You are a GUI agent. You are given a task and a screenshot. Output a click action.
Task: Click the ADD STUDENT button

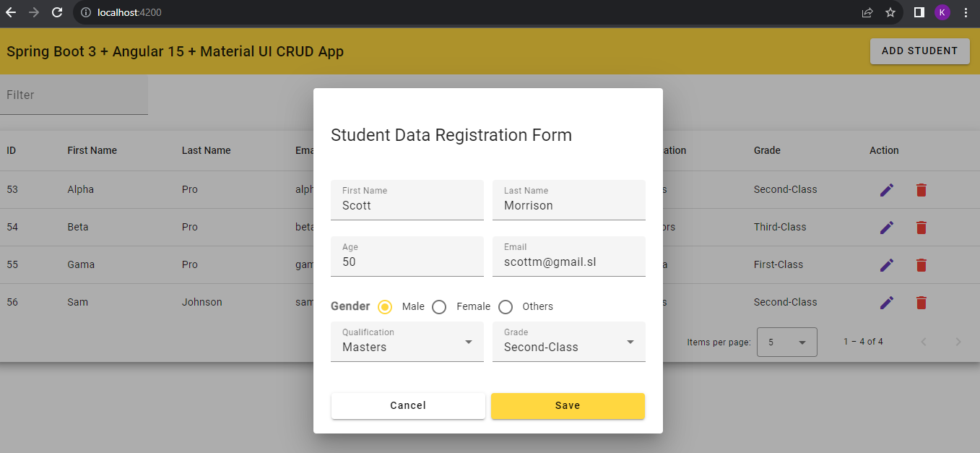click(919, 51)
